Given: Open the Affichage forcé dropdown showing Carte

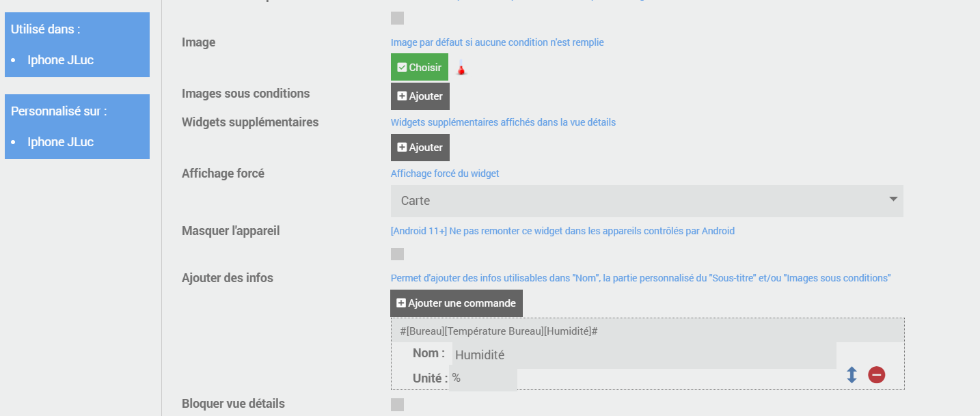Looking at the screenshot, I should point(646,201).
